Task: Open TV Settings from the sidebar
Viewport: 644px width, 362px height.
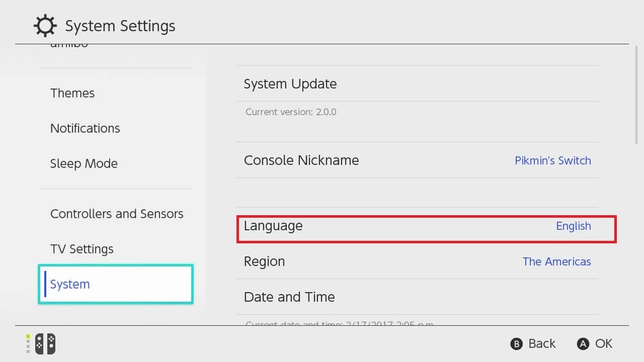Action: click(82, 249)
